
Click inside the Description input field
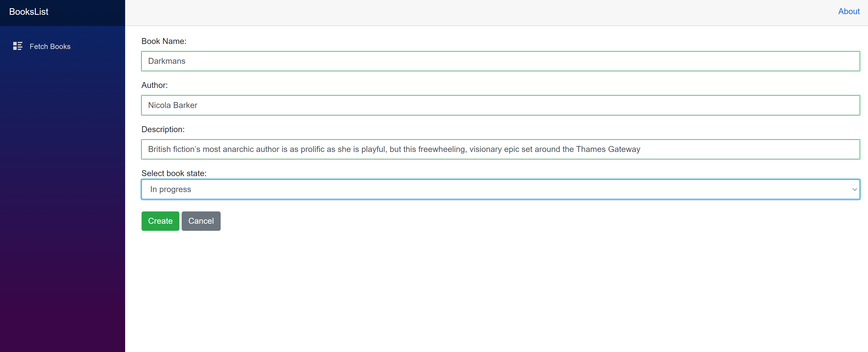(741, 149)
